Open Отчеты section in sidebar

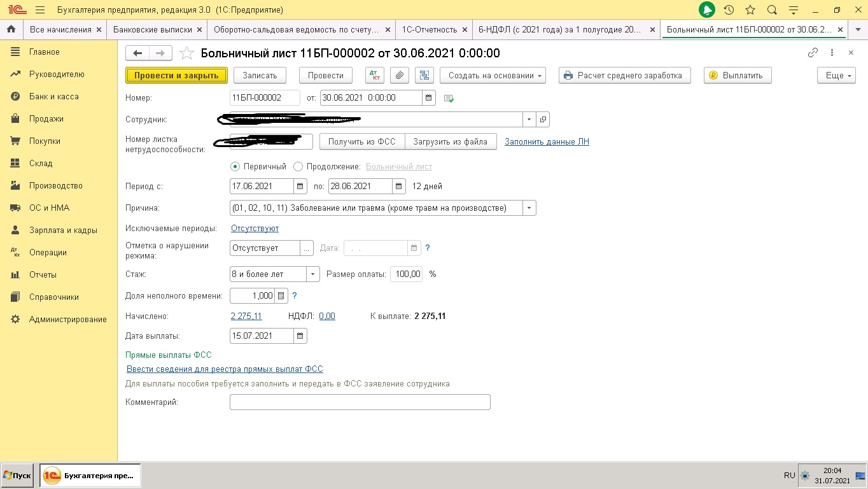43,275
